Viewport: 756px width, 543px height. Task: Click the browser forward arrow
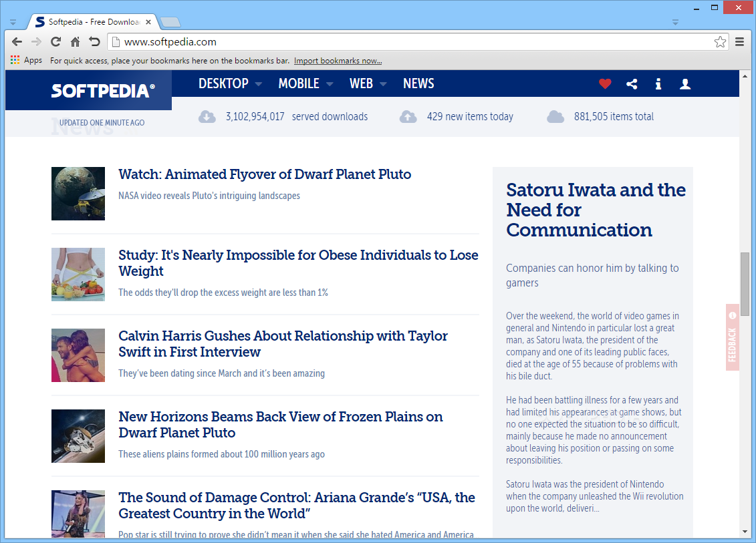click(x=36, y=42)
